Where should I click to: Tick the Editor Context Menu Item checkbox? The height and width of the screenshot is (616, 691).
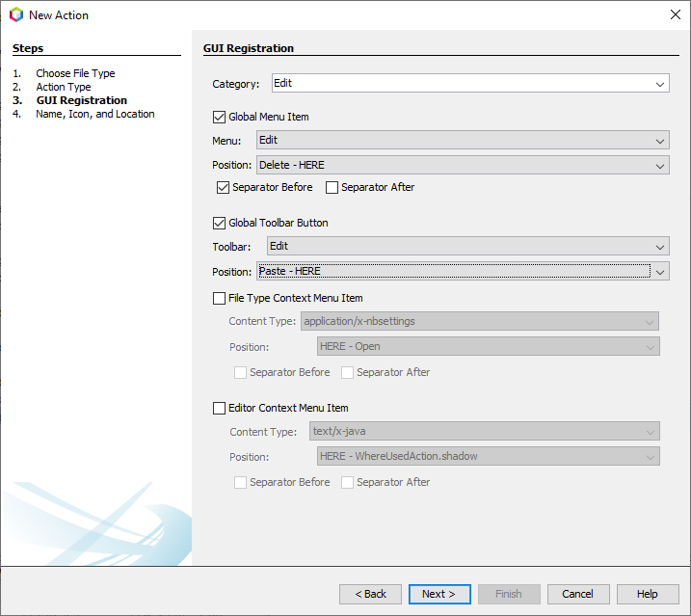pyautogui.click(x=219, y=408)
